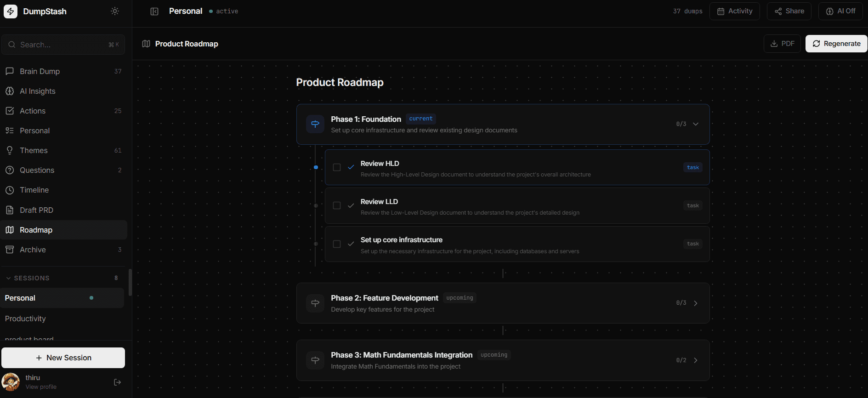Click the 'upcoming' badge on Phase 3
Image resolution: width=868 pixels, height=398 pixels.
(x=494, y=355)
